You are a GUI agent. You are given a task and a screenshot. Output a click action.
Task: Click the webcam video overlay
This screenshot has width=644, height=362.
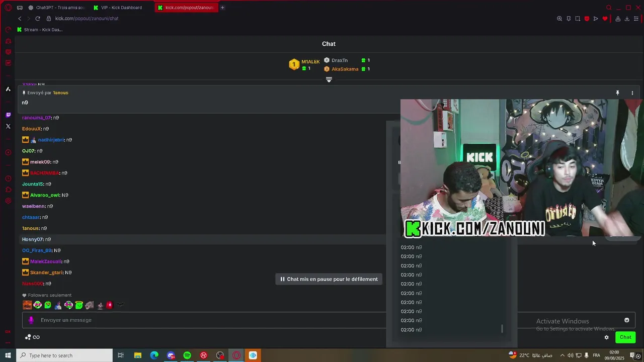pos(522,168)
